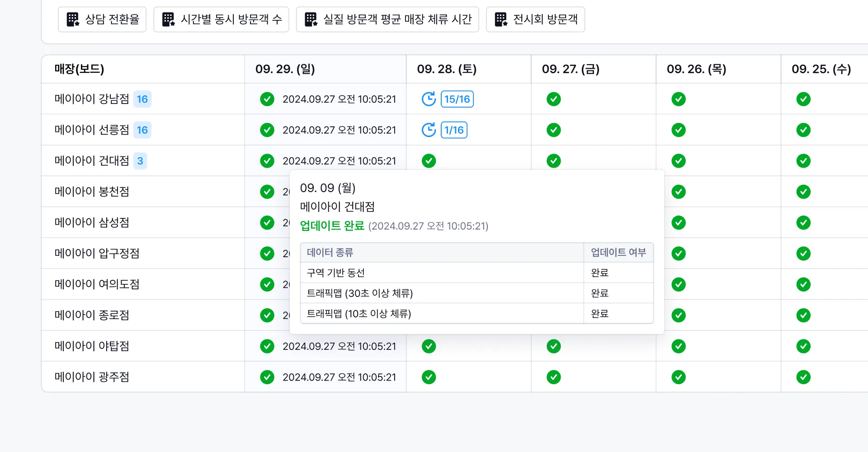Click green check for 강남점 on 09. 29.
868x452 pixels.
click(267, 99)
